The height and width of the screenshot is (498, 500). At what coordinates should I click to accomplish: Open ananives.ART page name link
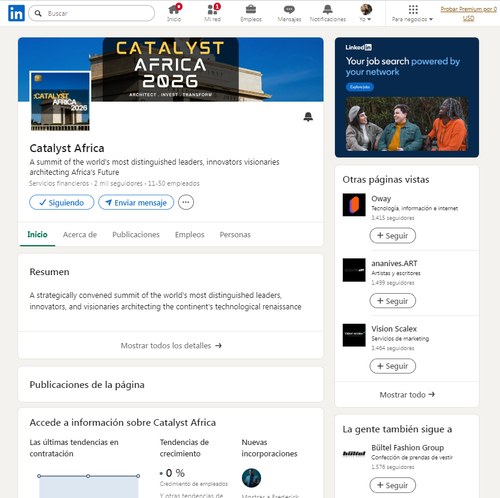point(394,263)
